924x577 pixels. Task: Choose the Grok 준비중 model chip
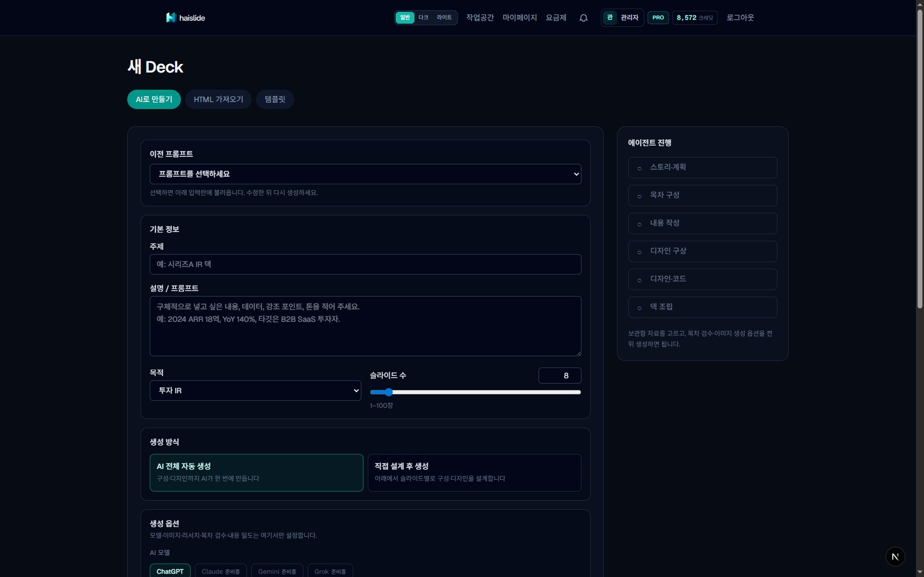pos(330,571)
